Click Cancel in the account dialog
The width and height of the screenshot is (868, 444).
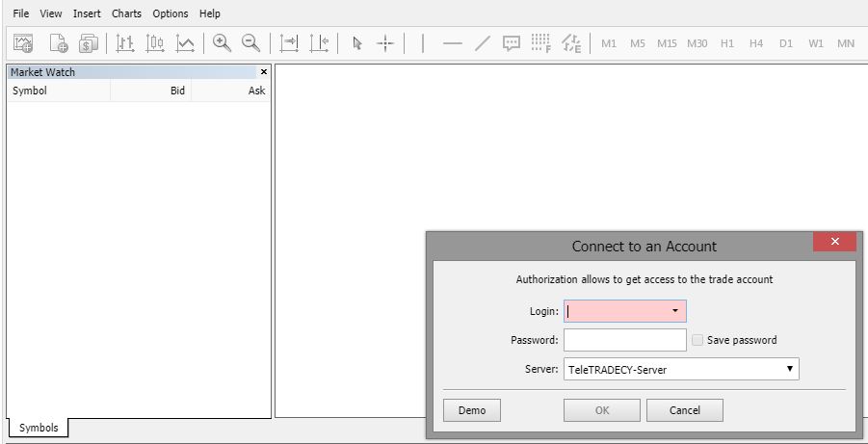pos(685,410)
